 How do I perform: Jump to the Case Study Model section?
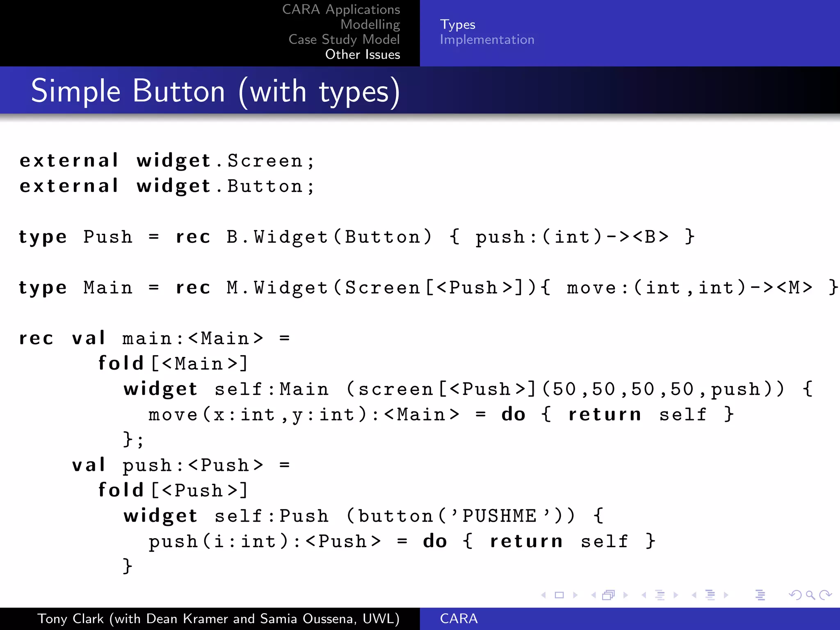tap(344, 40)
